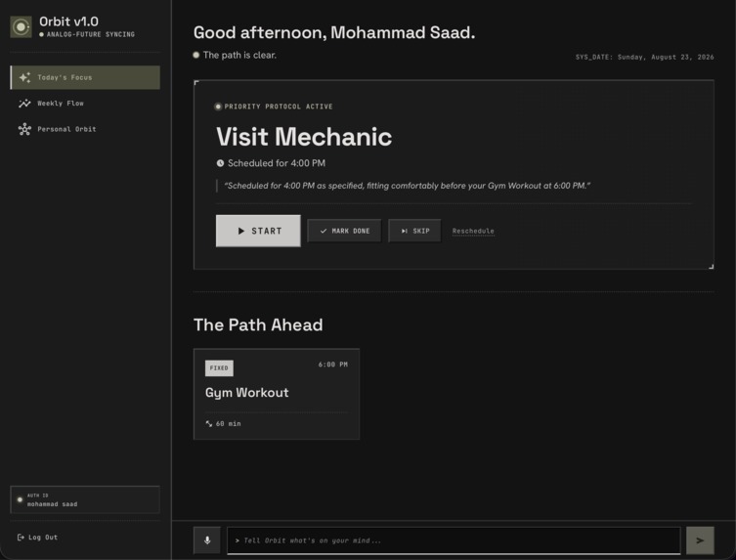Click the Orbit logo icon
Image resolution: width=736 pixels, height=560 pixels.
click(x=21, y=26)
